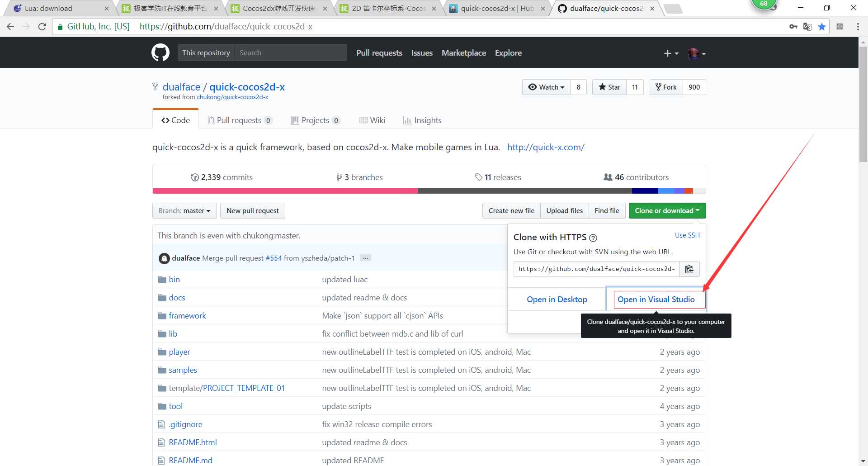Open the Watch dropdown
This screenshot has width=868, height=466.
click(x=547, y=87)
